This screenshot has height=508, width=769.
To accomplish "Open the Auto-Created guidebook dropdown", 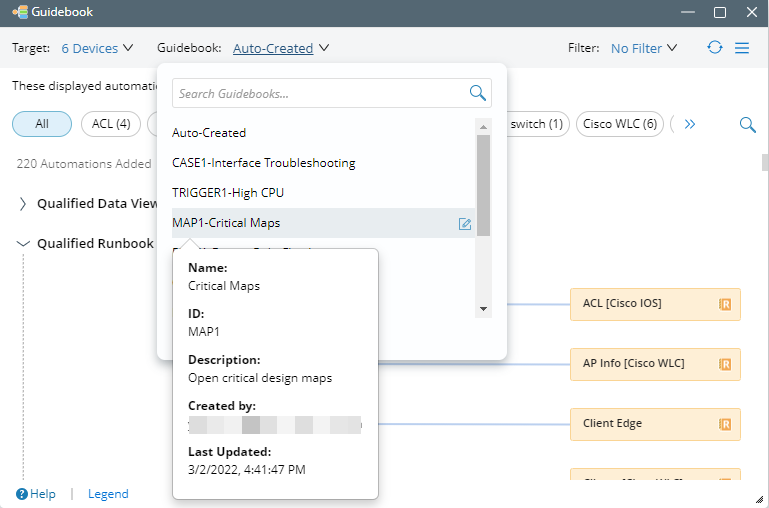I will 281,48.
